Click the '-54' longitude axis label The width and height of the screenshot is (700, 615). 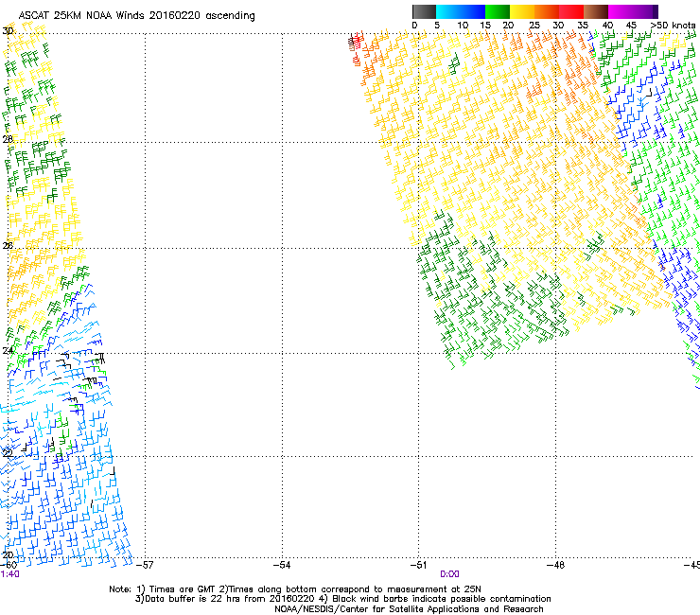coord(282,565)
